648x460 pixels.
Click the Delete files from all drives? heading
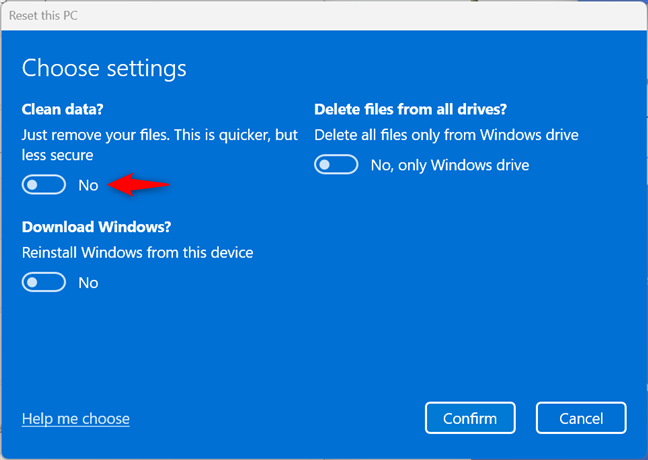point(410,110)
